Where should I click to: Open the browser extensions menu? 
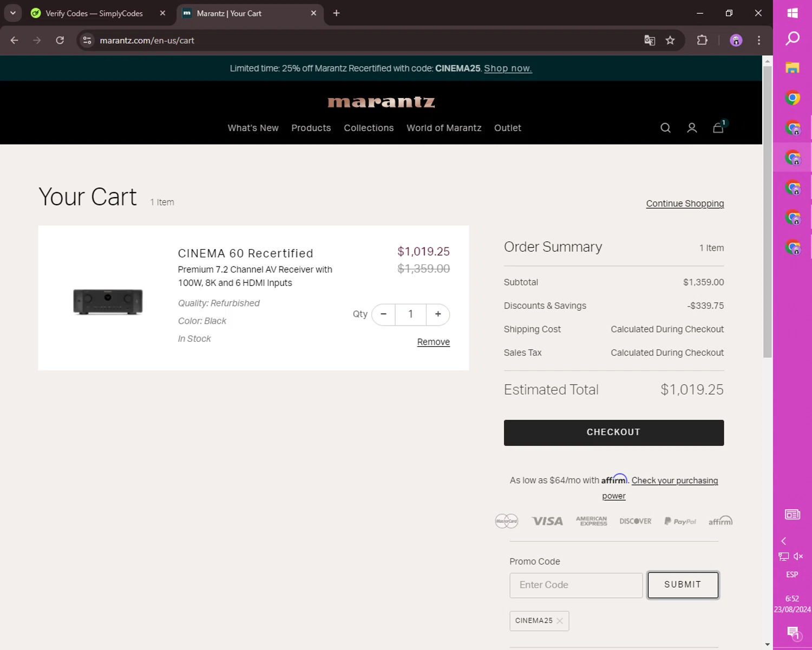[x=702, y=40]
